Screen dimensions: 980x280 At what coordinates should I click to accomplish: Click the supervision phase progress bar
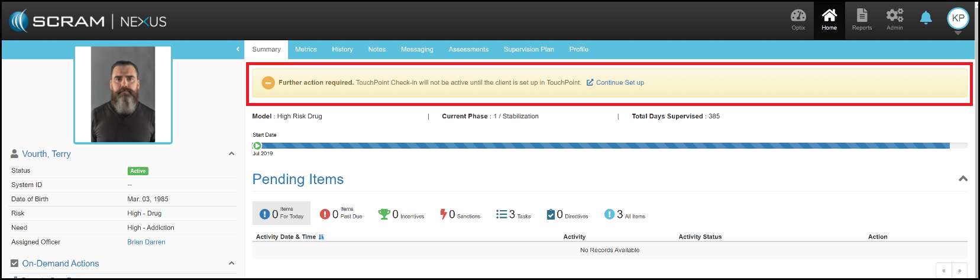pyautogui.click(x=603, y=146)
